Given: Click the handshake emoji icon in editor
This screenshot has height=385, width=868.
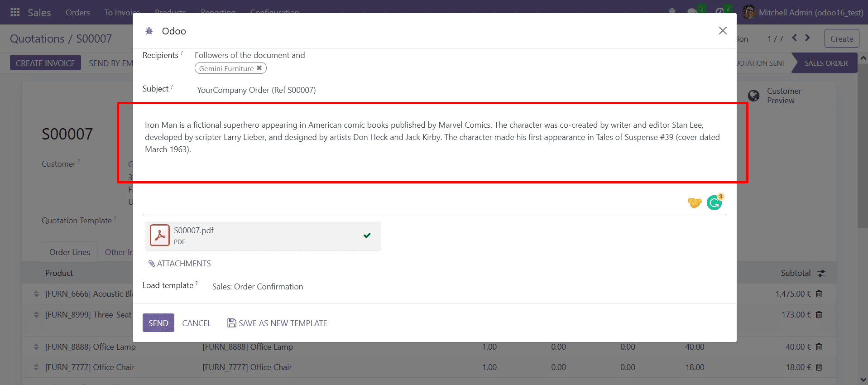Looking at the screenshot, I should coord(694,202).
